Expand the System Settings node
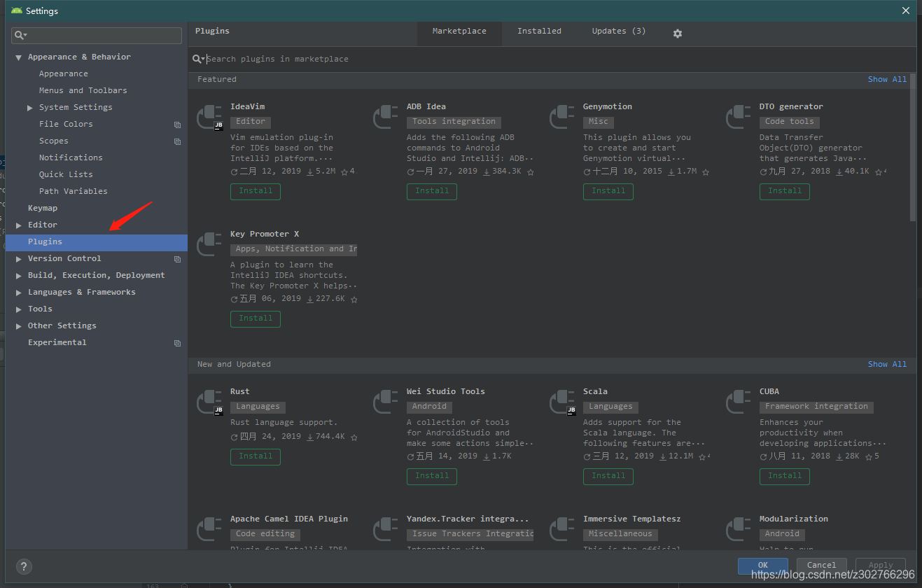Image resolution: width=922 pixels, height=588 pixels. (x=29, y=108)
